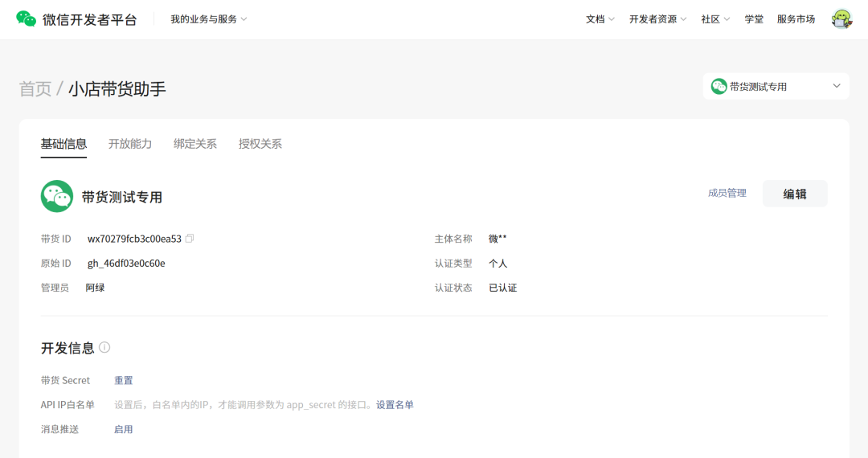Go to 首页 in the breadcrumb
868x458 pixels.
click(x=35, y=89)
